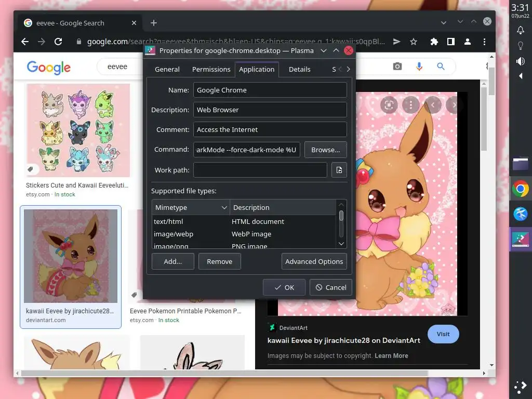Bookmark this page with the star icon
The width and height of the screenshot is (532, 399).
(x=413, y=42)
